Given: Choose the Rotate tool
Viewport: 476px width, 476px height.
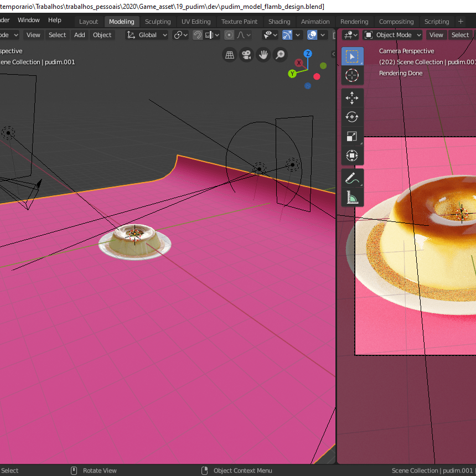Looking at the screenshot, I should [352, 117].
